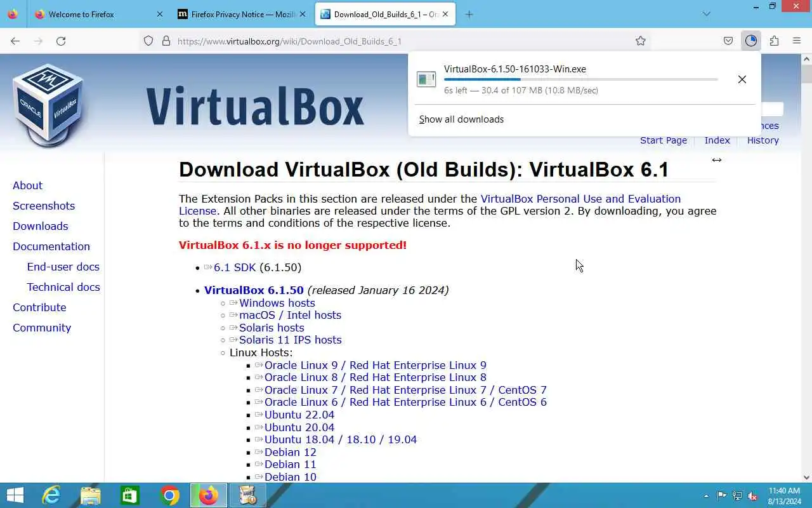Cancel the VirtualBox download with X

point(742,79)
